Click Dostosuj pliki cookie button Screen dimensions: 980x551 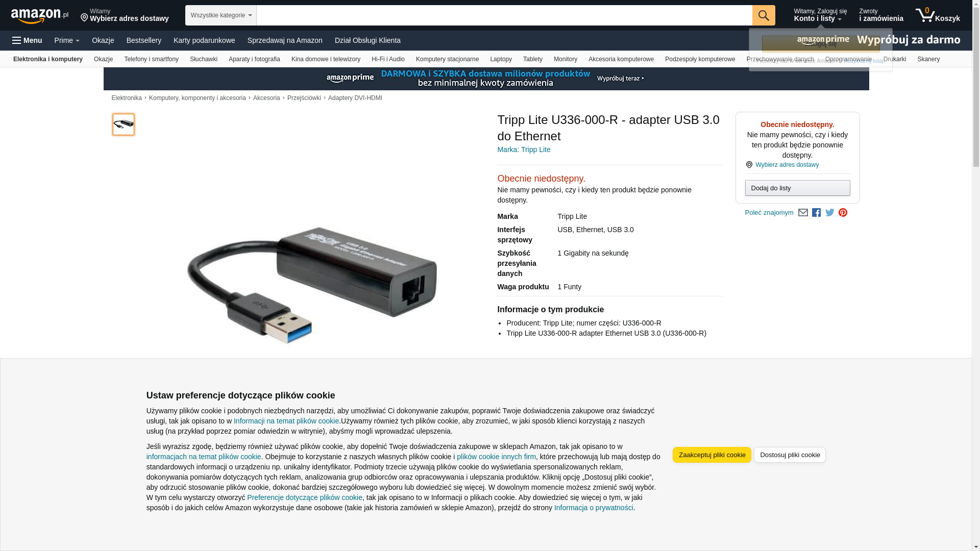point(790,455)
